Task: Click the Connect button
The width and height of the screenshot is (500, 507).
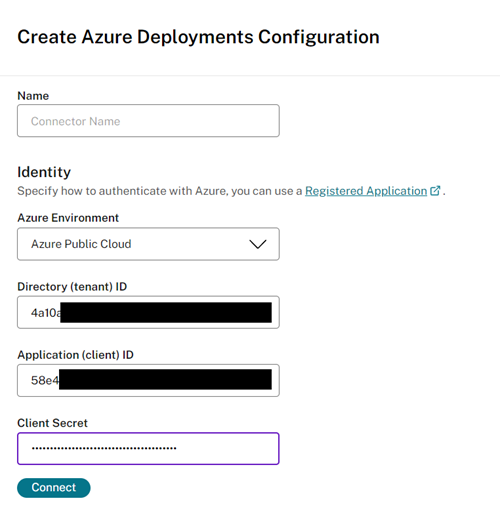Action: pyautogui.click(x=54, y=488)
